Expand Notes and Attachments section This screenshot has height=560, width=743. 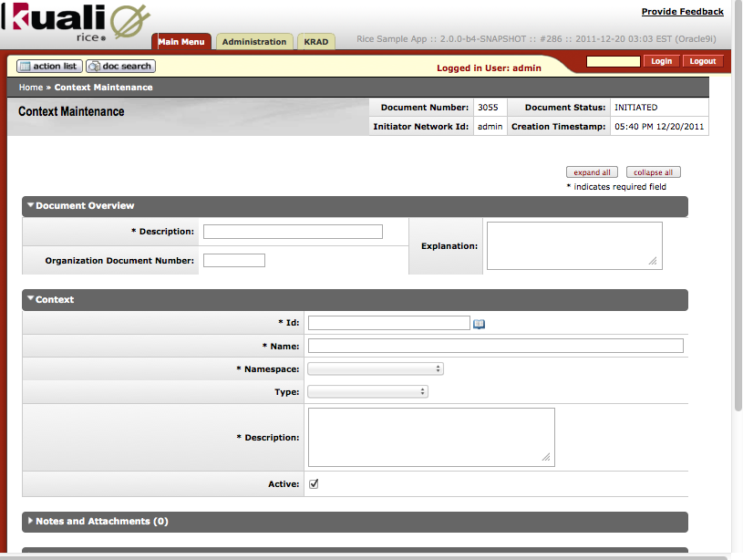pos(100,522)
